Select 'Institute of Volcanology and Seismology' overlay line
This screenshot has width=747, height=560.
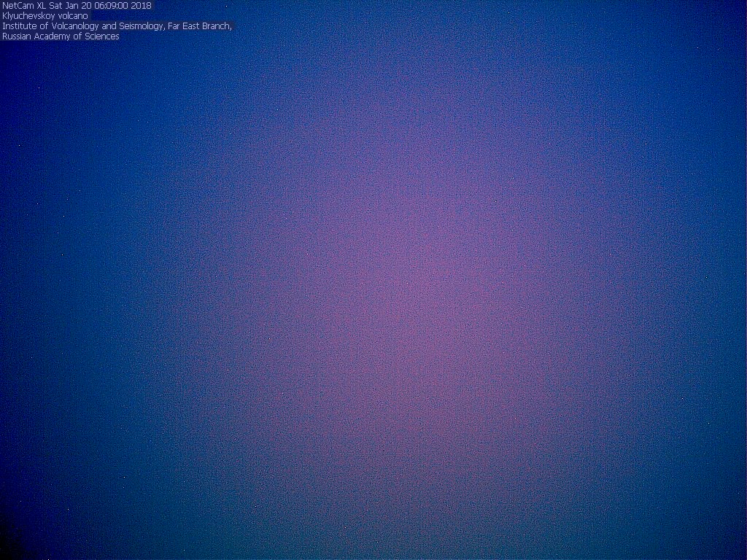pyautogui.click(x=83, y=26)
